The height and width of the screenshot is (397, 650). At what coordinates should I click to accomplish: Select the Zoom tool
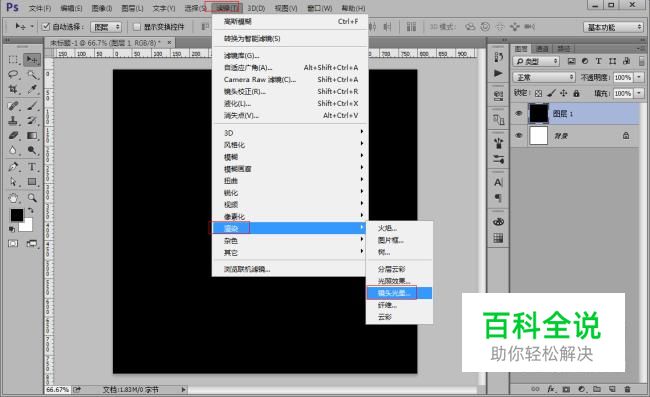(x=32, y=198)
